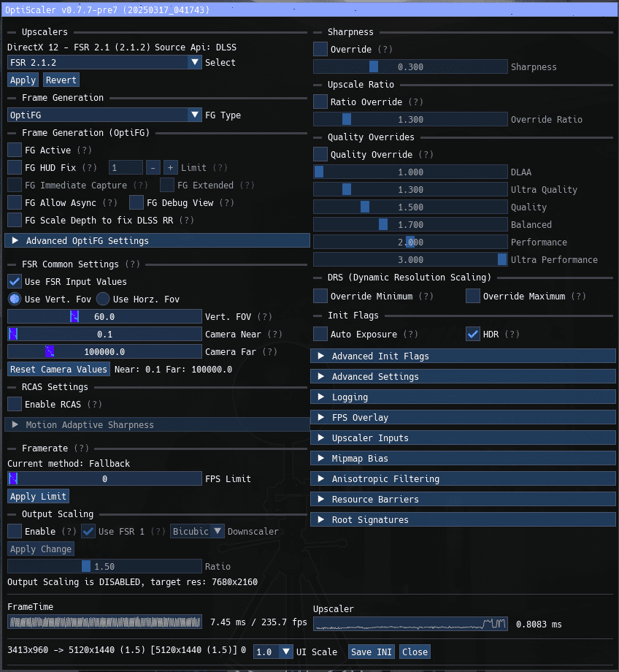This screenshot has width=619, height=672.
Task: Expand Resource Barriers section
Action: click(463, 499)
